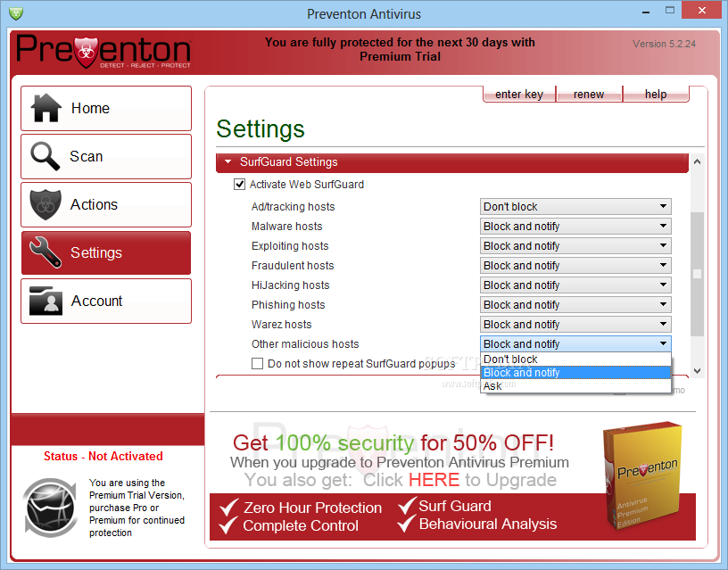Choose Don't block in the open list
Image resolution: width=728 pixels, height=570 pixels.
[575, 359]
